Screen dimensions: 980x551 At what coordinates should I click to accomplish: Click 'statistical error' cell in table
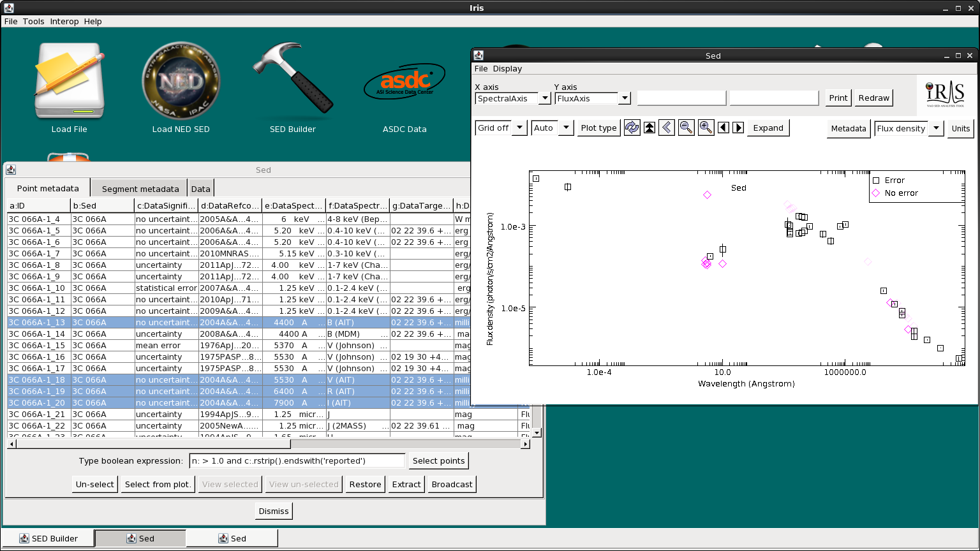pyautogui.click(x=167, y=288)
